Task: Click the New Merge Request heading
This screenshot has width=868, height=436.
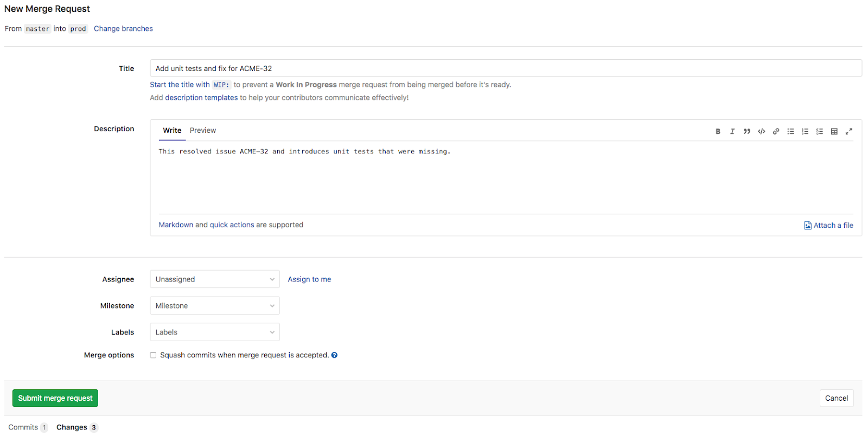Action: (x=47, y=9)
